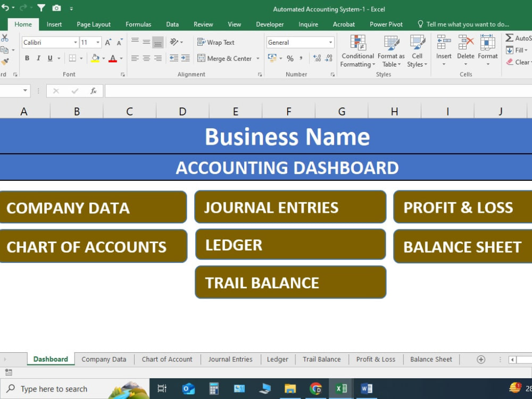Open the font size dropdown arrow
The height and width of the screenshot is (399, 532).
pos(98,43)
